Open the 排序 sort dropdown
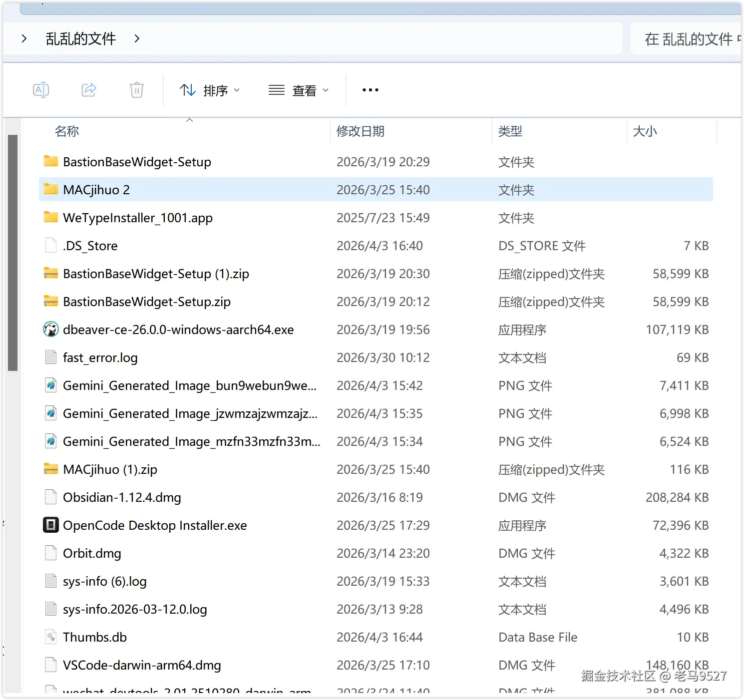This screenshot has width=744, height=700. (x=210, y=90)
